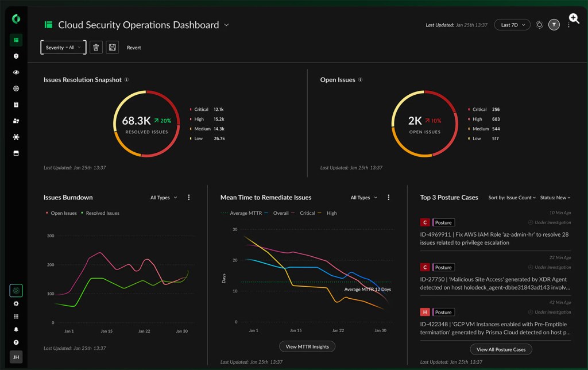Click the save filter floppy disk icon
Viewport: 588px width, 370px height.
112,47
